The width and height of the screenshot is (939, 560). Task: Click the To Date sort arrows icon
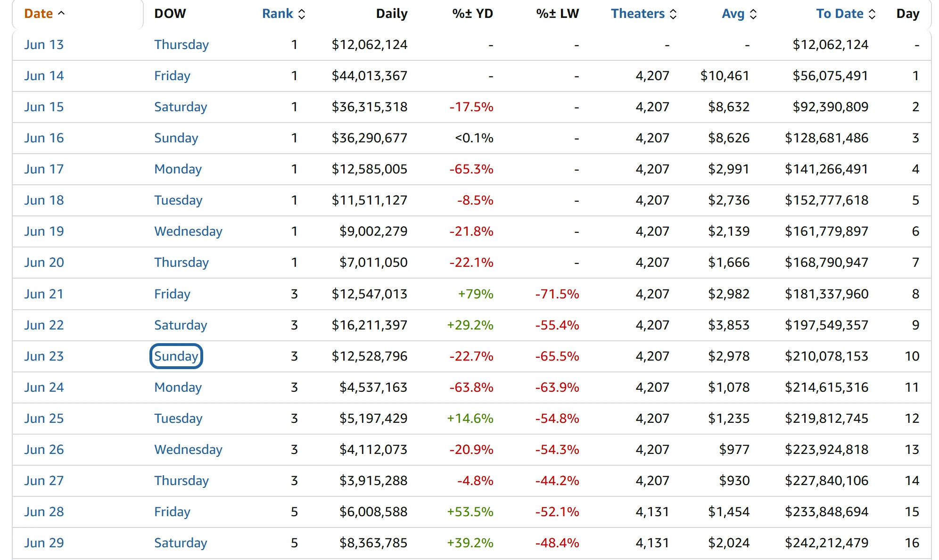coord(872,14)
